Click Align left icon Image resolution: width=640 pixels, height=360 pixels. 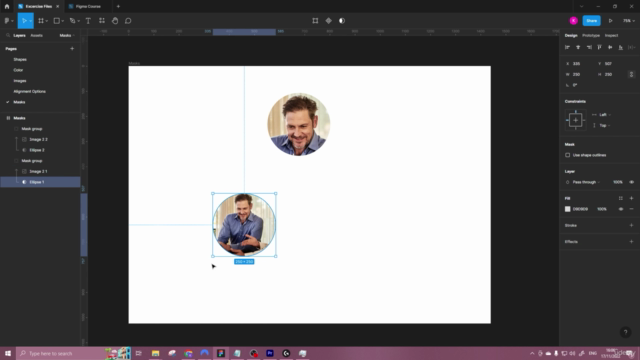567,47
